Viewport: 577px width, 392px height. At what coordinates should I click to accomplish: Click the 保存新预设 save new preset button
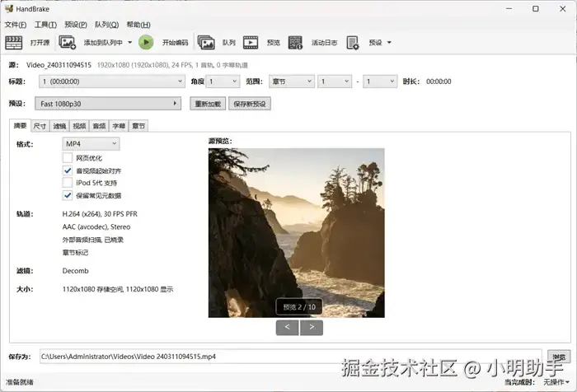click(250, 104)
